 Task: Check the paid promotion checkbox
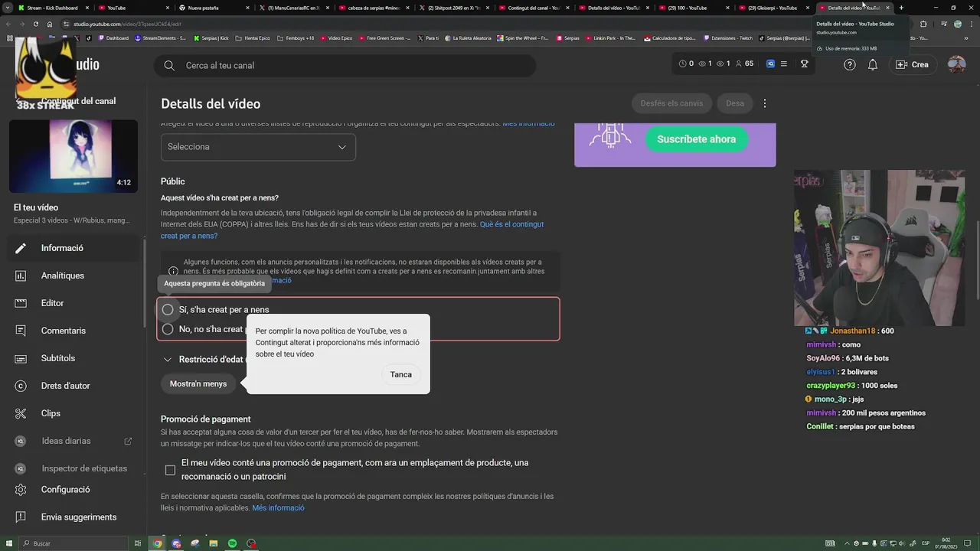[170, 470]
